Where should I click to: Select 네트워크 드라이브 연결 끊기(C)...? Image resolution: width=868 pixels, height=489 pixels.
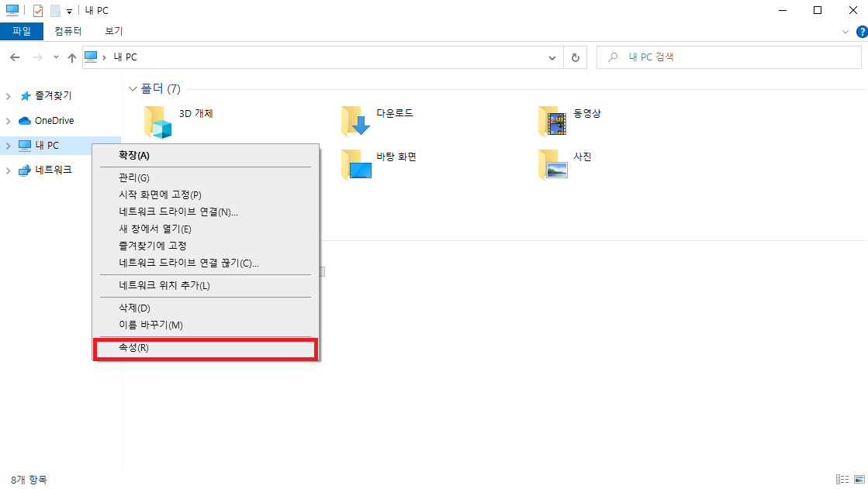pyautogui.click(x=206, y=263)
